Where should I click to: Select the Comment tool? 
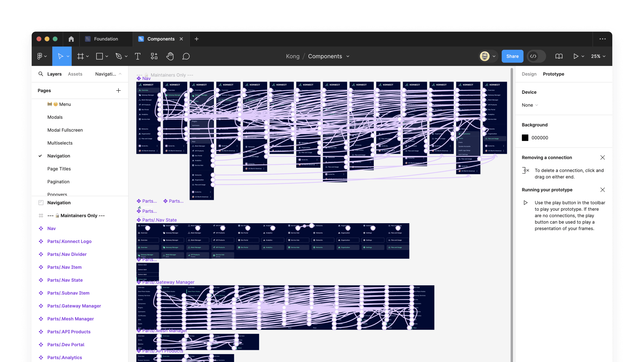(186, 56)
